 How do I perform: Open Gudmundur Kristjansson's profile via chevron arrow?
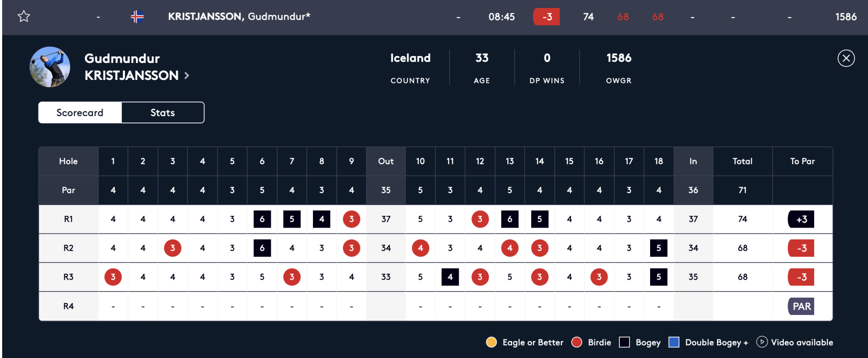187,76
